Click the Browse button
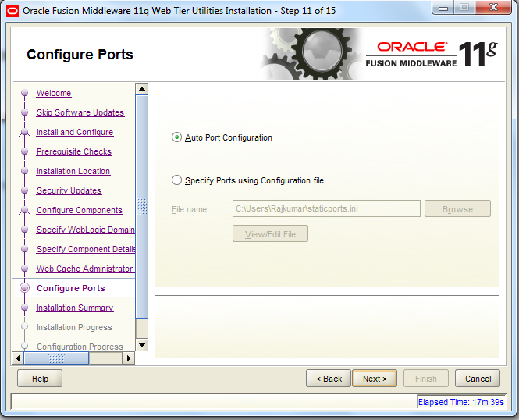The height and width of the screenshot is (420, 519). pyautogui.click(x=457, y=209)
